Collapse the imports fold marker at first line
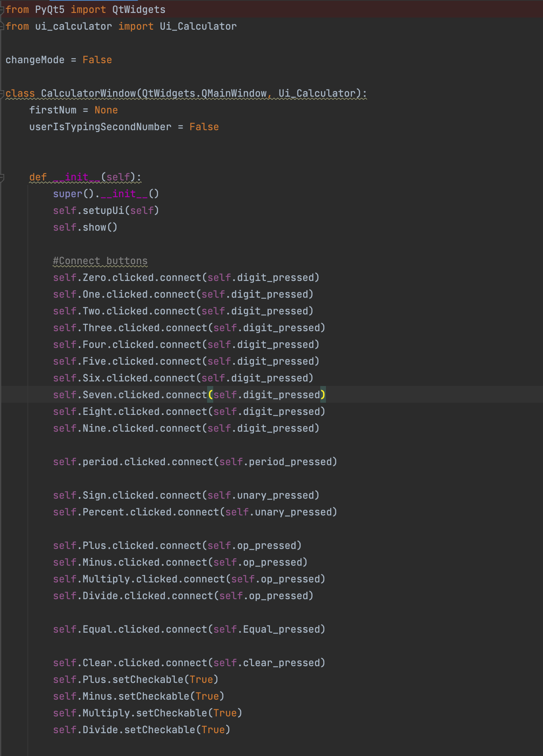Screen dimensions: 543x756 tap(2, 10)
